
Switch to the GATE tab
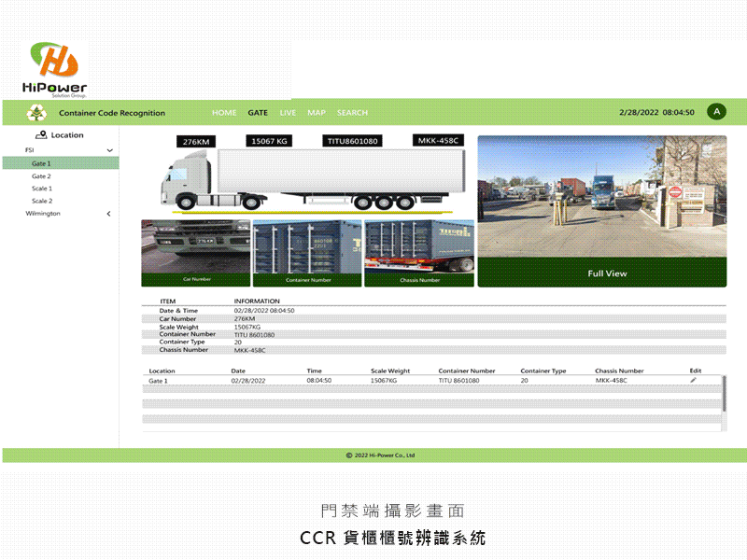coord(258,113)
